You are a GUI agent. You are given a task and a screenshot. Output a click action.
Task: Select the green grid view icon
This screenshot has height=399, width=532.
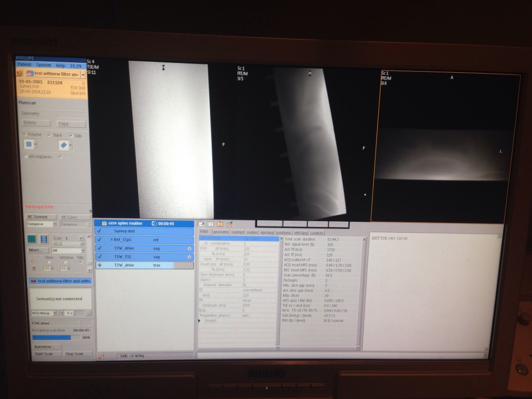point(32,239)
